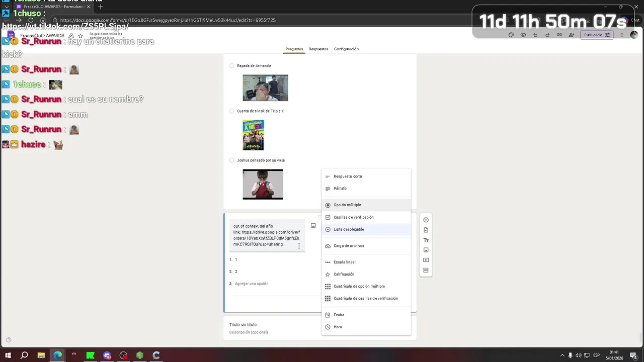Open the Joshua palteado image thumbnail

pyautogui.click(x=263, y=185)
